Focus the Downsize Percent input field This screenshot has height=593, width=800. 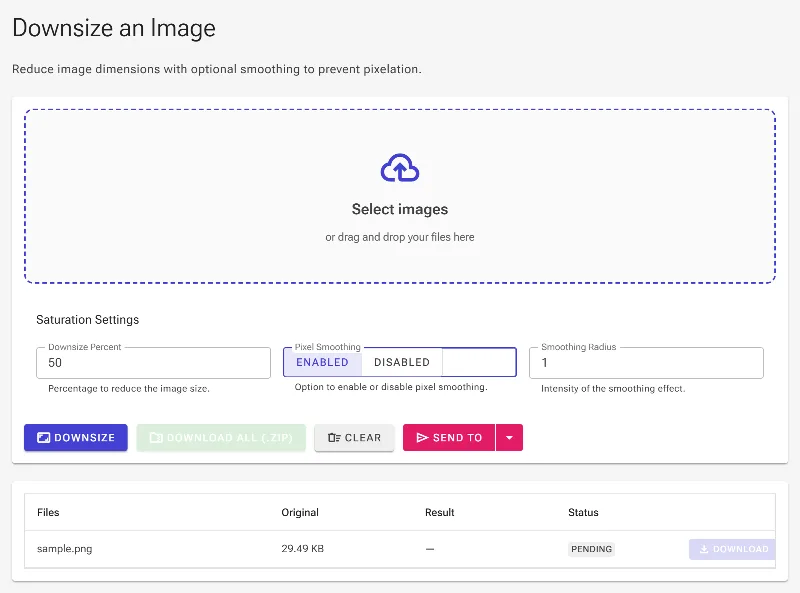click(154, 363)
